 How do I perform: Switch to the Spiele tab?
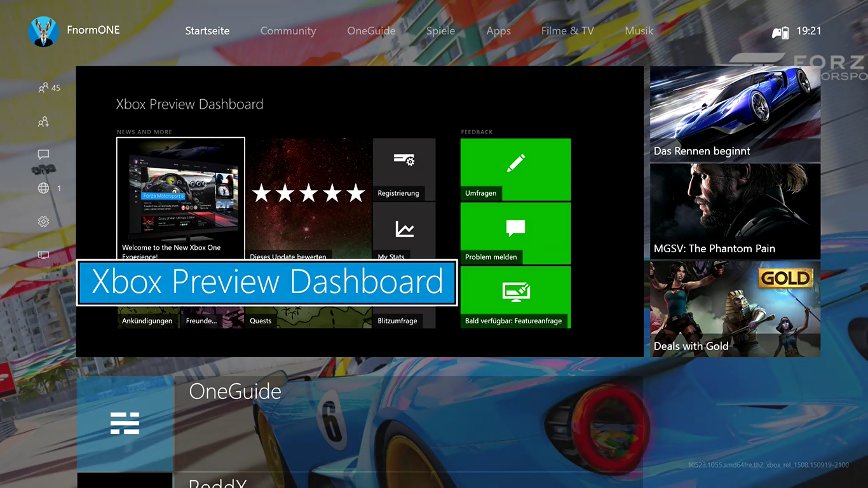(440, 31)
